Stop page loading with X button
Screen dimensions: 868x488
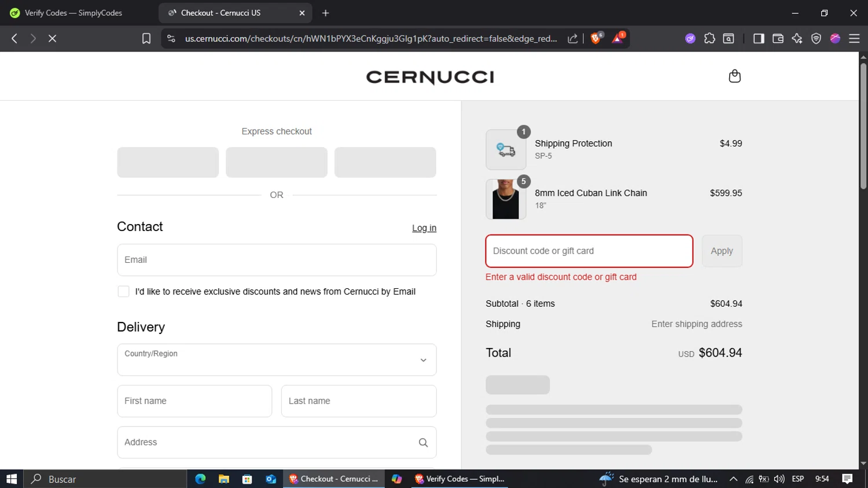coord(52,38)
